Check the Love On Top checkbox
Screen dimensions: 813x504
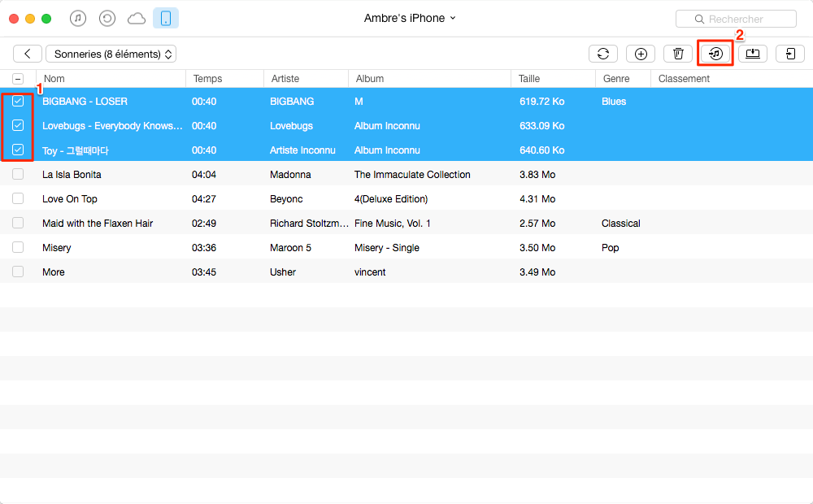point(18,198)
